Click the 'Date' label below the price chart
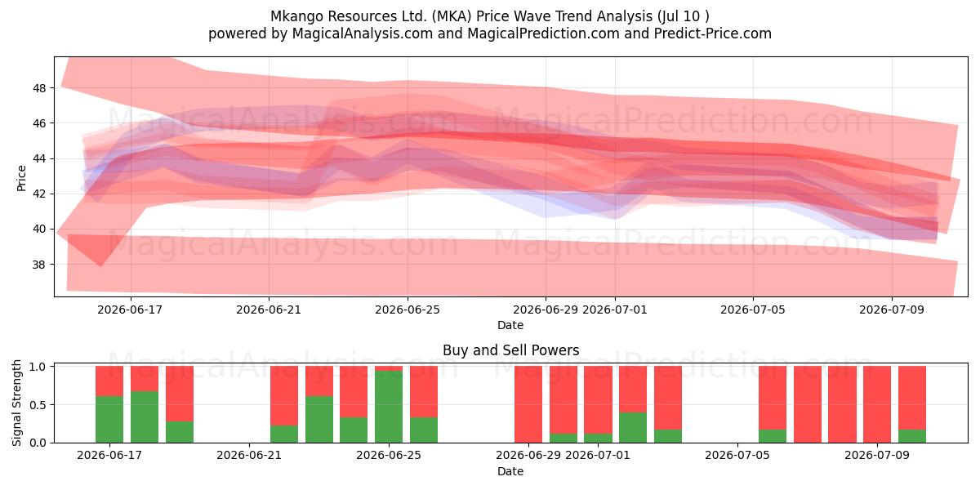980x490 pixels. 510,325
